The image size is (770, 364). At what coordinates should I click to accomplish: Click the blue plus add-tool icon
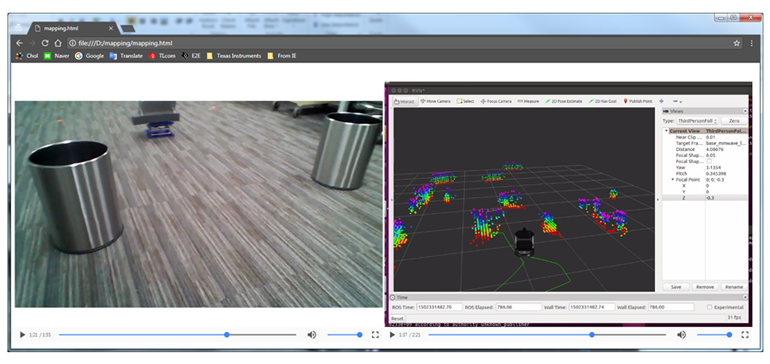point(661,101)
